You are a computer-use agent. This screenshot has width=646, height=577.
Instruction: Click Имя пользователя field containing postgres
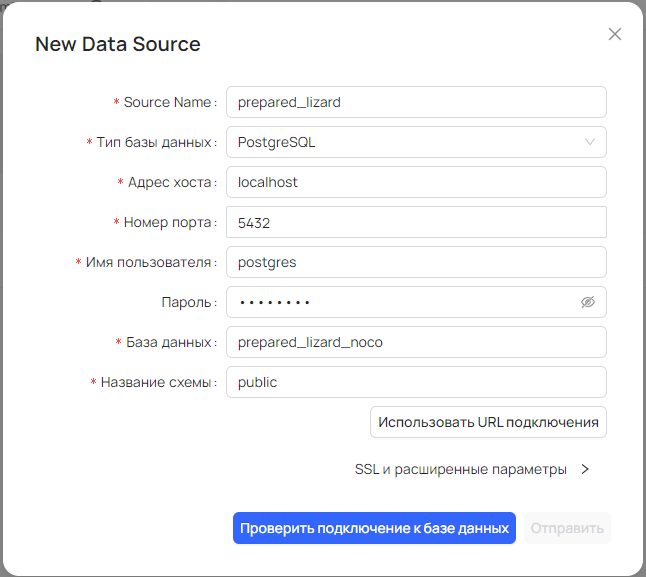coord(416,262)
